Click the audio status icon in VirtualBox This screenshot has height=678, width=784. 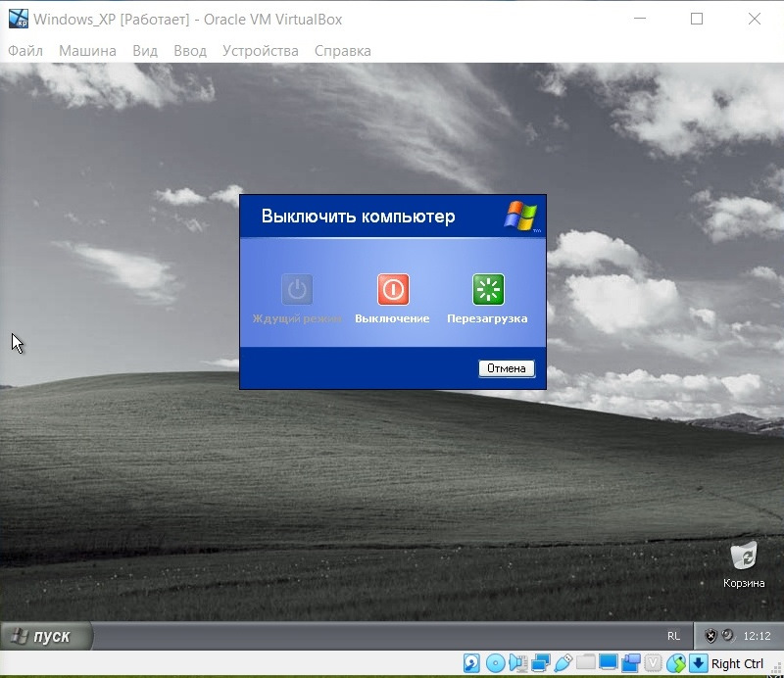518,663
